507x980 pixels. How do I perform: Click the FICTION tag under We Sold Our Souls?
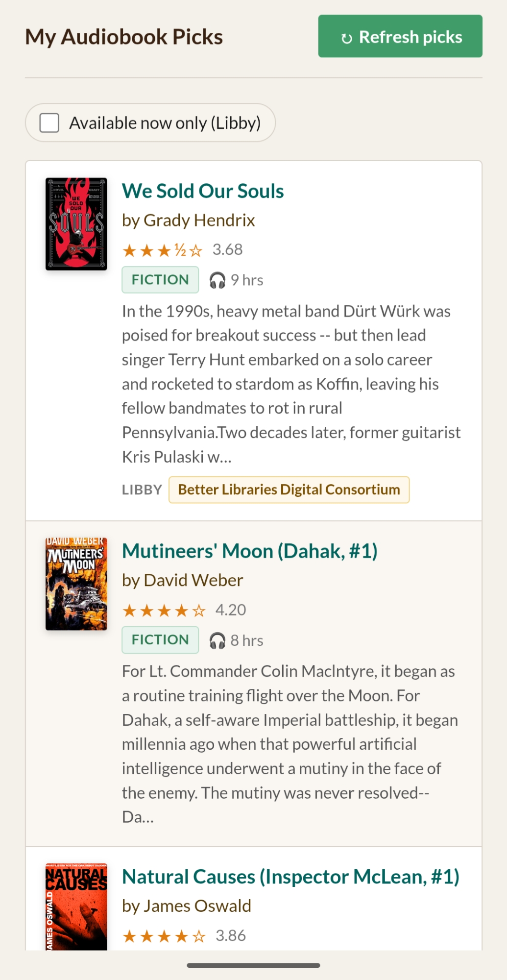[x=160, y=280]
